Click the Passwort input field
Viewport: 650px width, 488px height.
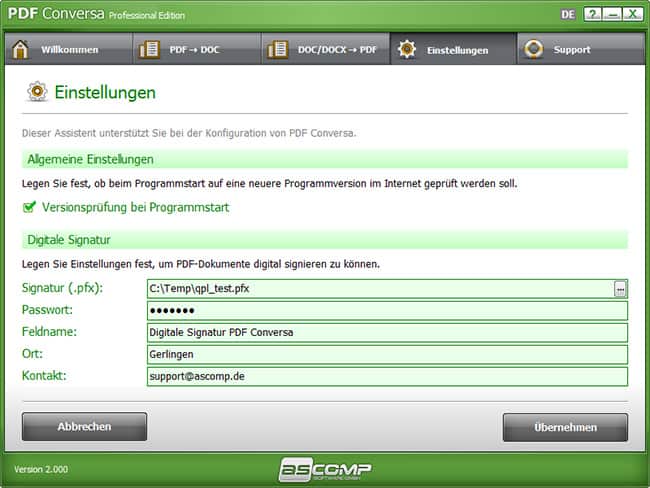tap(387, 311)
